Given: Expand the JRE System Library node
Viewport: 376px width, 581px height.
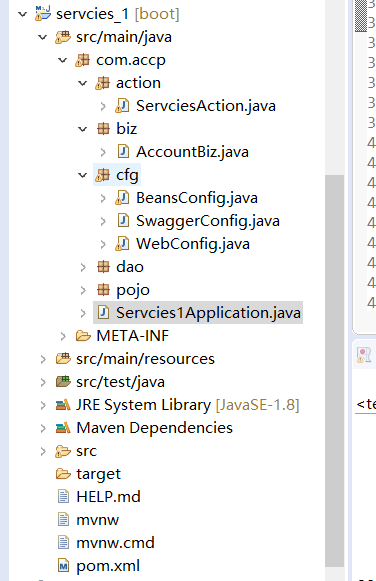Looking at the screenshot, I should coord(43,405).
